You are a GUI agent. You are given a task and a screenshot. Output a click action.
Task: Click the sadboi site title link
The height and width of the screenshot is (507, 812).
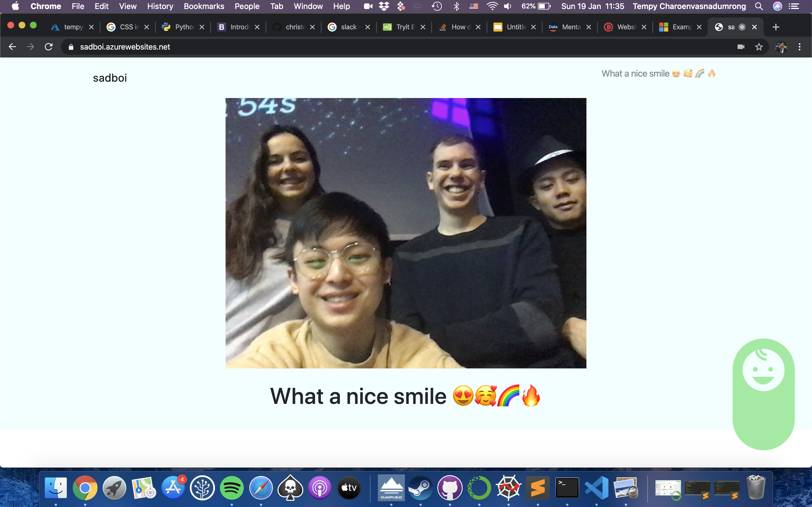pyautogui.click(x=110, y=78)
